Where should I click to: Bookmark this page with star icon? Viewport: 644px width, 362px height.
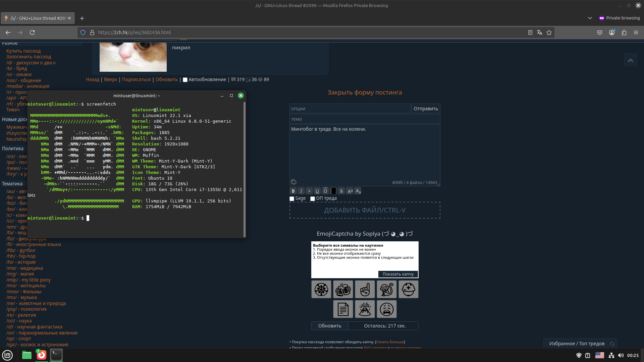tap(549, 33)
